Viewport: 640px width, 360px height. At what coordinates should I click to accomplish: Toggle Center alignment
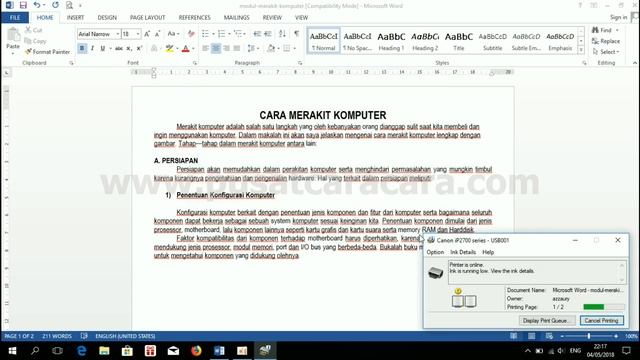coord(216,48)
